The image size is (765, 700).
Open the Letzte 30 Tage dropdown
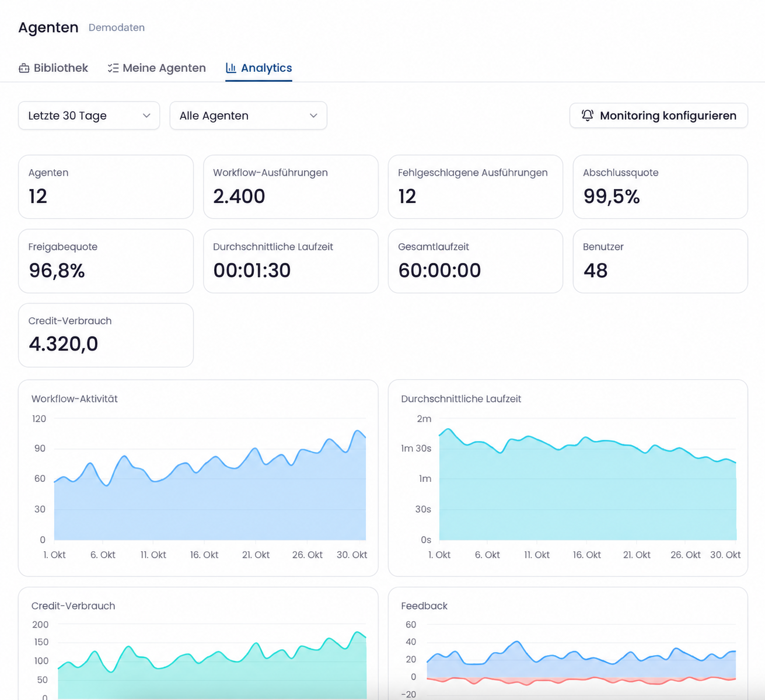pos(89,116)
